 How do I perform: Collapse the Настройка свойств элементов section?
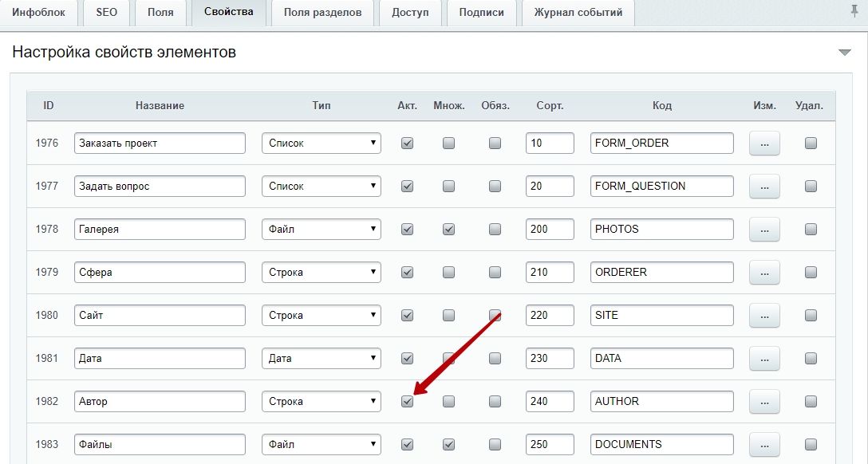[x=844, y=53]
